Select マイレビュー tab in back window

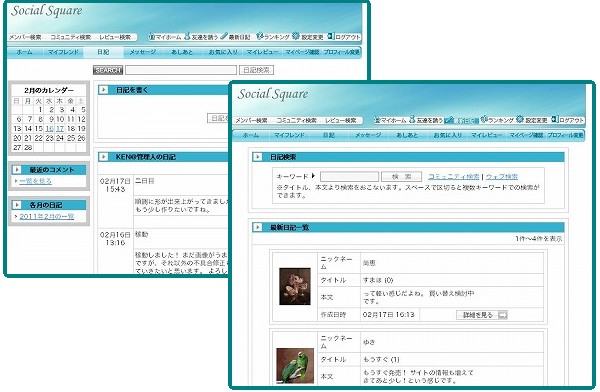point(262,52)
